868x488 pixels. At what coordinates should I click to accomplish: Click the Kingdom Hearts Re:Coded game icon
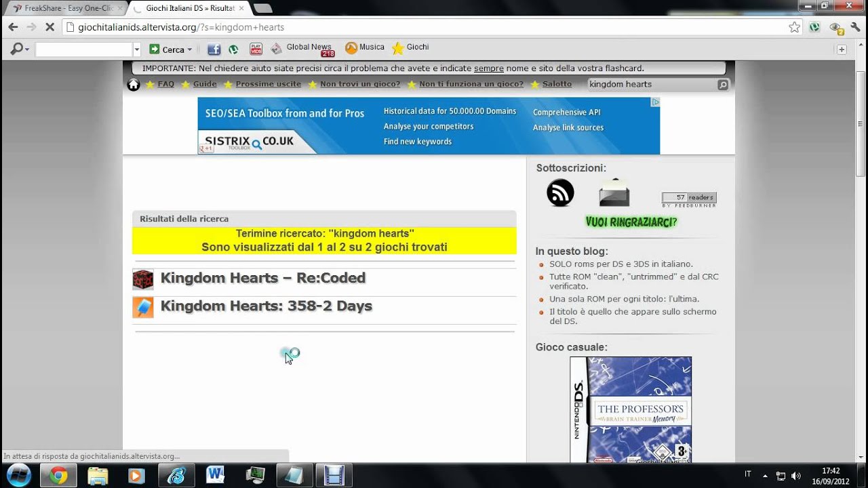[x=143, y=279]
